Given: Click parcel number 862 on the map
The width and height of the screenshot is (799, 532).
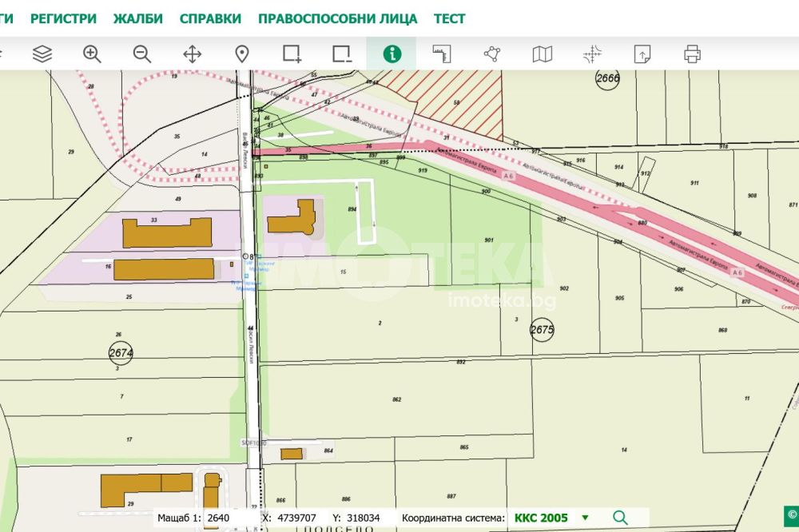Looking at the screenshot, I should click(397, 399).
